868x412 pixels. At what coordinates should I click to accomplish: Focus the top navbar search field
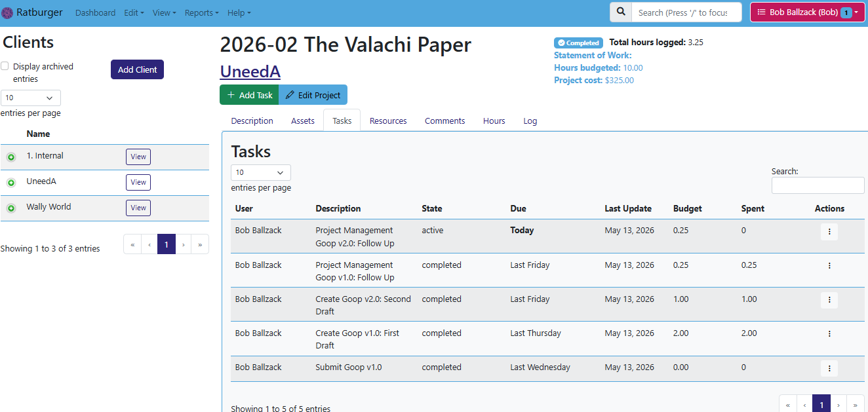[686, 12]
